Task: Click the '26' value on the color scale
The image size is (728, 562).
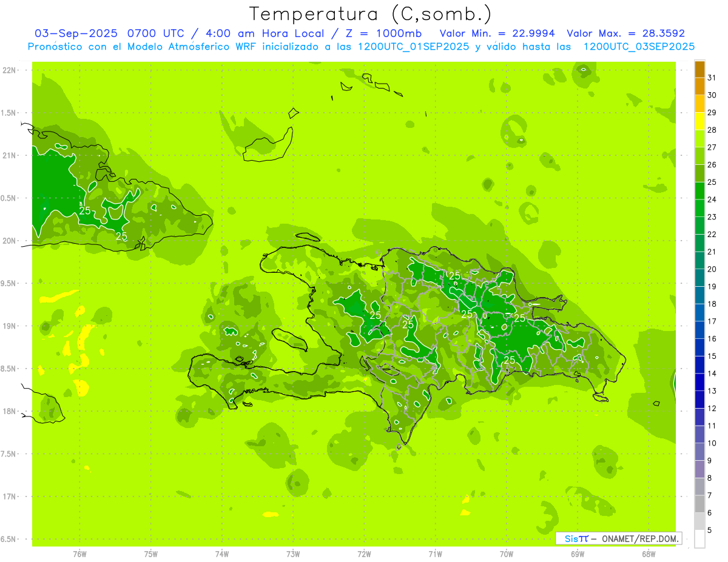Action: tap(712, 165)
